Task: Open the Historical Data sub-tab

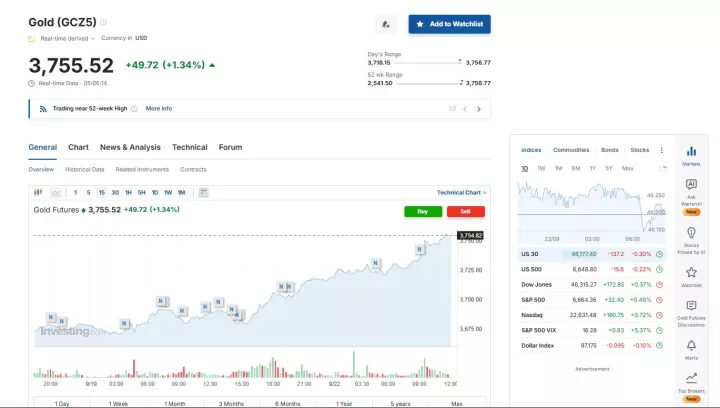Action: (84, 169)
